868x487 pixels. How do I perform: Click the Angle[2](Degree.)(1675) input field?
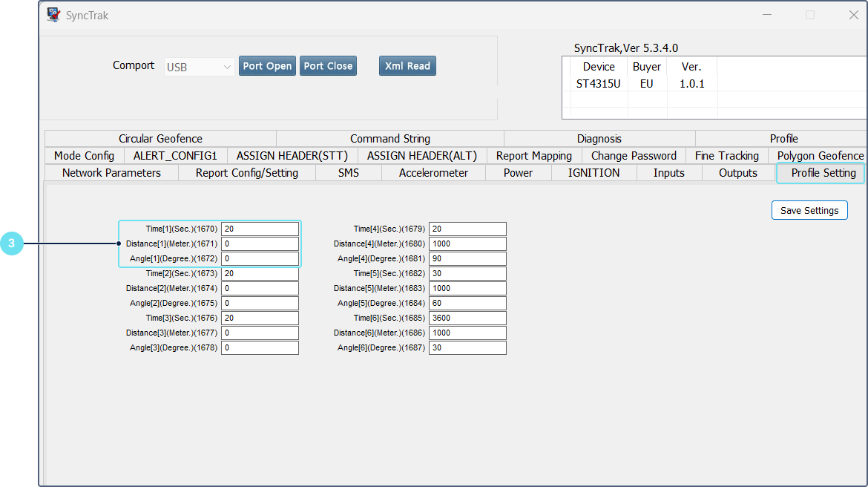(x=260, y=304)
